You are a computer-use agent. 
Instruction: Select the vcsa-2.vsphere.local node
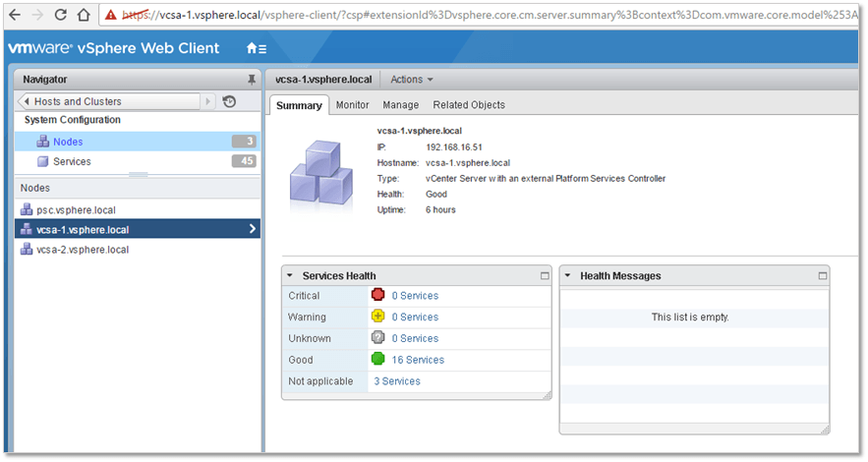138,250
